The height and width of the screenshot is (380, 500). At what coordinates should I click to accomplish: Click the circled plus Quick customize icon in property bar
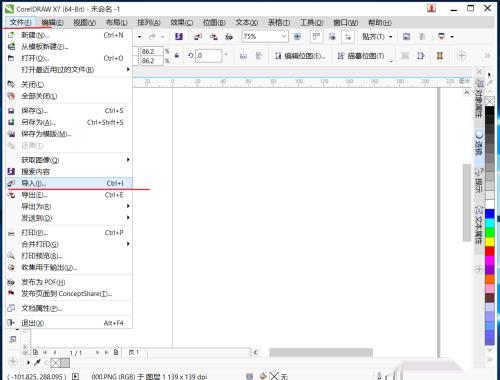point(462,56)
